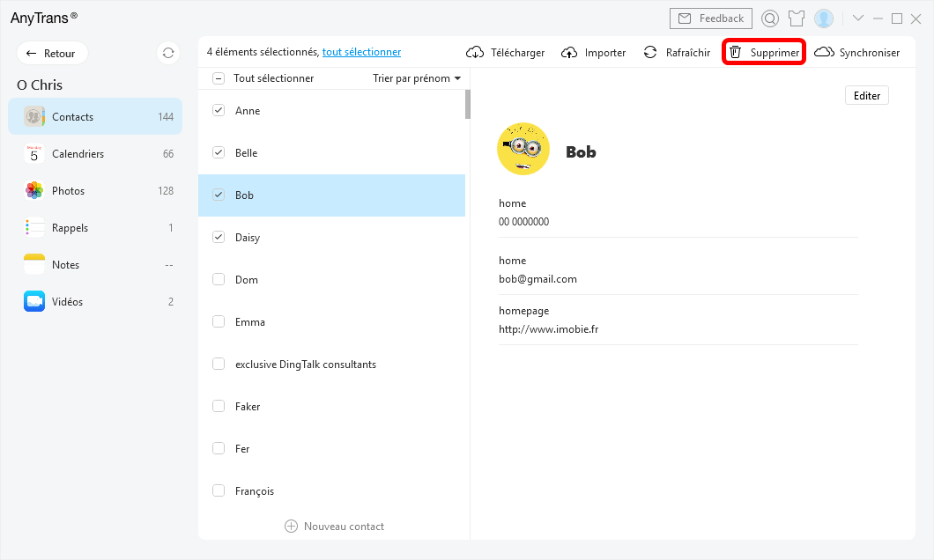Select the contact name Dom
Screen dimensions: 934x560
(247, 280)
